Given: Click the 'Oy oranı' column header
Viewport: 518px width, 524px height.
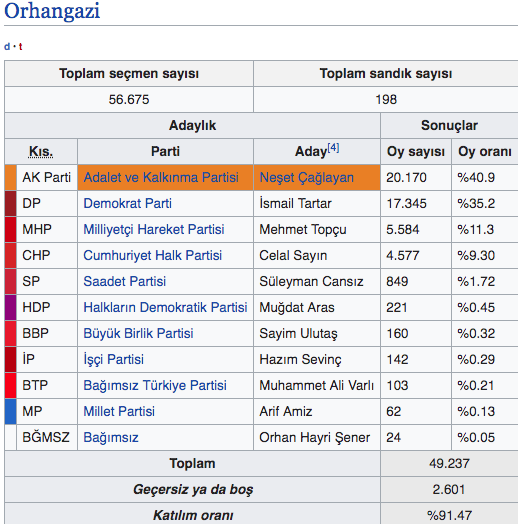Looking at the screenshot, I should [485, 151].
